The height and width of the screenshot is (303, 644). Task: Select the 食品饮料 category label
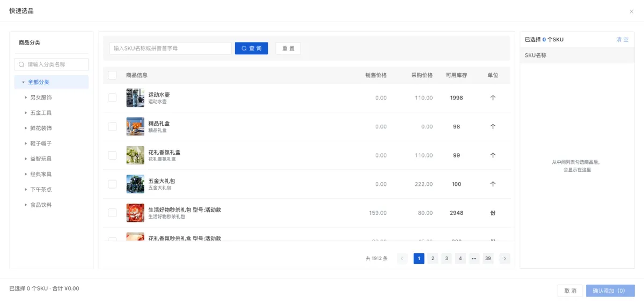41,205
